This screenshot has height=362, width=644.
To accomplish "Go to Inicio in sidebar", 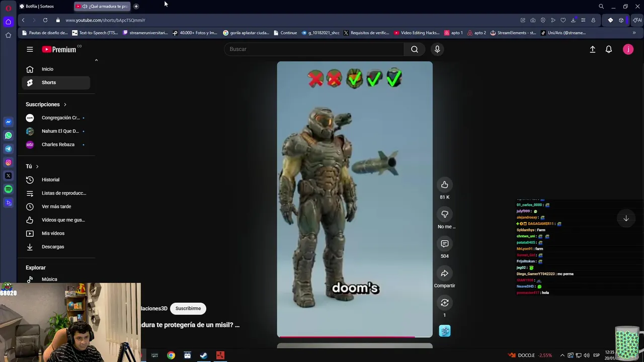I will [56, 69].
